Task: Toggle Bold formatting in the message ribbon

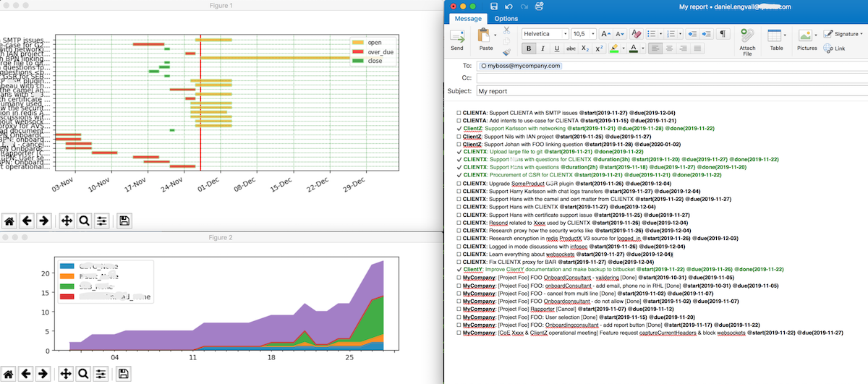Action: coord(527,48)
